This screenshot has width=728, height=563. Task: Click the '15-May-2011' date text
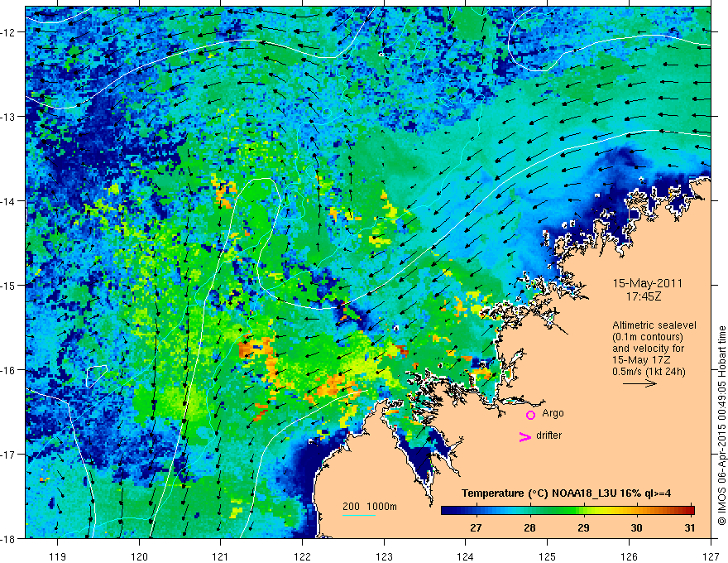pos(648,283)
